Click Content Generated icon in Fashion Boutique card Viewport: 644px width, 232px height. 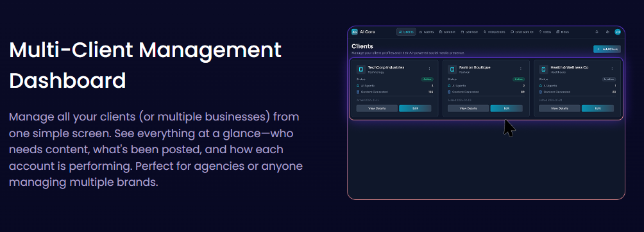449,92
